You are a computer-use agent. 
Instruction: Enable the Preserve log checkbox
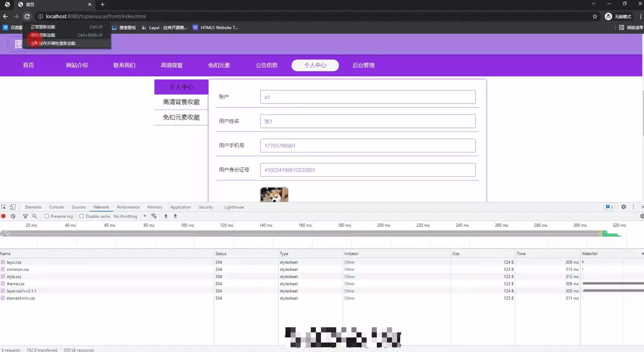(47, 216)
